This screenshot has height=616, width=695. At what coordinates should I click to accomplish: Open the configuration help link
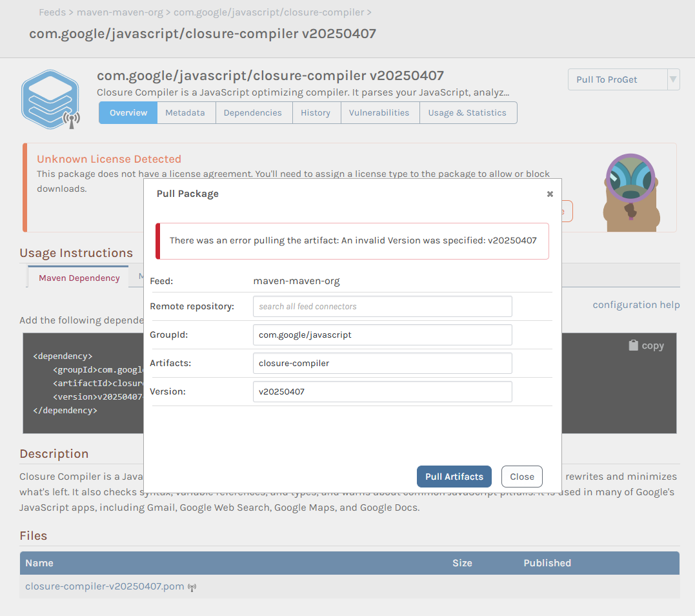[636, 305]
